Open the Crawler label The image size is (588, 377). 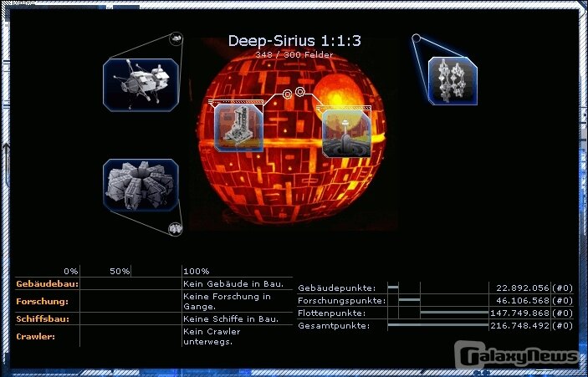click(x=36, y=337)
